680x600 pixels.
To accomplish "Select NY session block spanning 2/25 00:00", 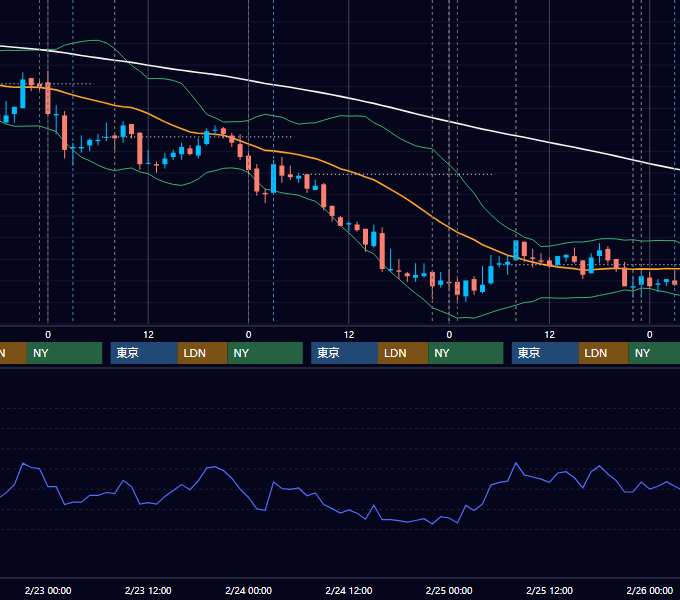I will (466, 353).
